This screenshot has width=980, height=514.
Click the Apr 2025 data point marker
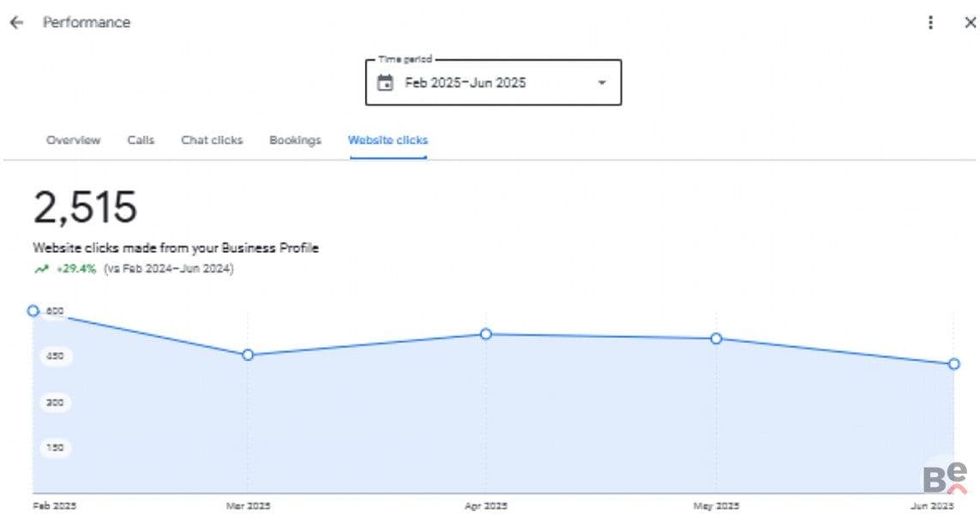(x=486, y=334)
